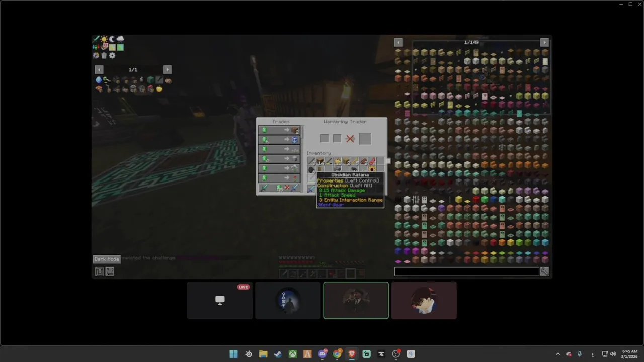The image size is (644, 362).
Task: Open File Explorer from taskbar
Action: [263, 354]
